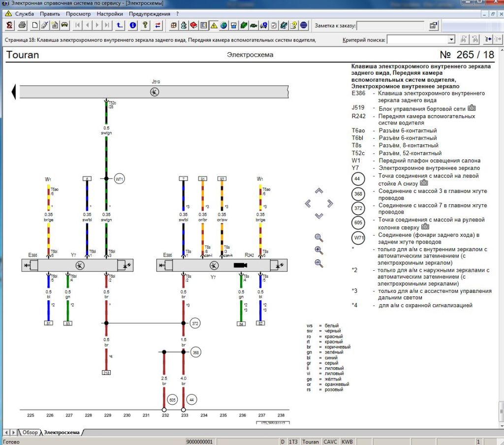The width and height of the screenshot is (504, 445).
Task: Pan the diagram up with the up arrow
Action: point(319,191)
